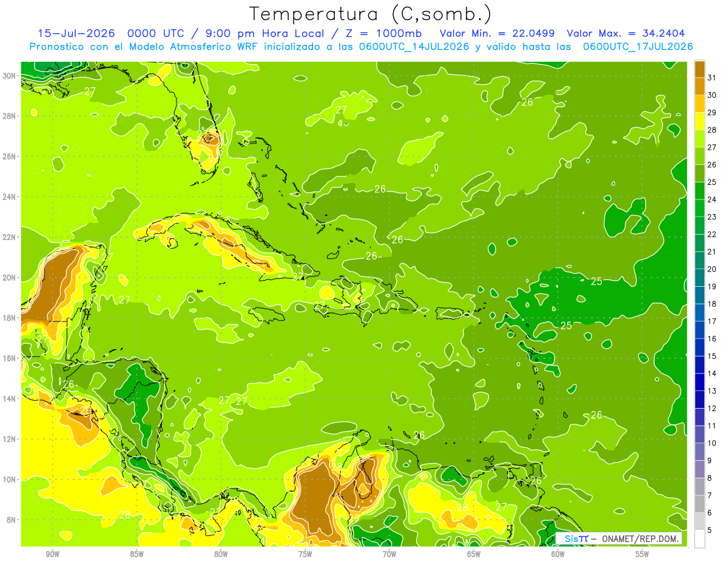
Task: Select the "0600UTC_14JUL2026" initialization time
Action: 412,46
